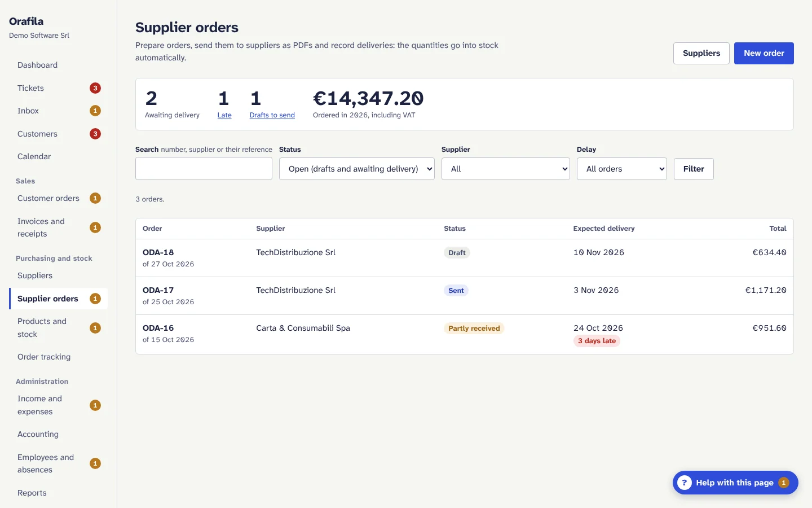Click the red badge next to Customers
This screenshot has width=812, height=508.
(x=95, y=134)
